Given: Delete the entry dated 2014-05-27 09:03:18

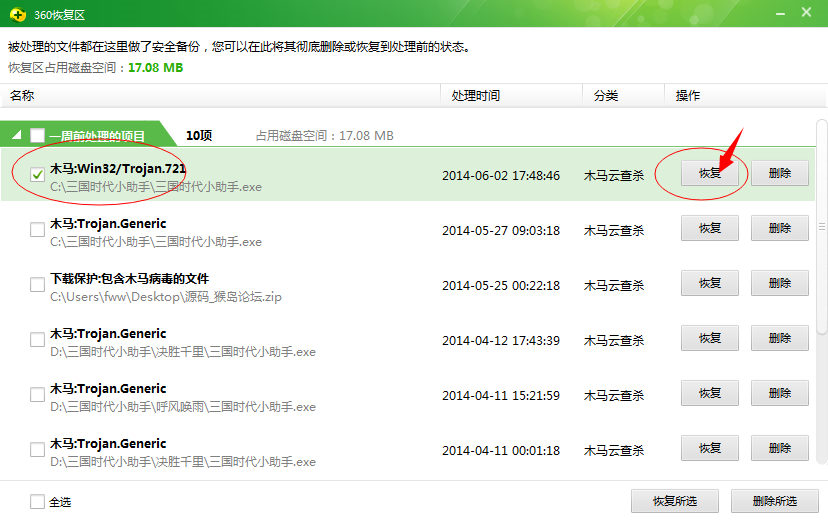Looking at the screenshot, I should point(779,228).
